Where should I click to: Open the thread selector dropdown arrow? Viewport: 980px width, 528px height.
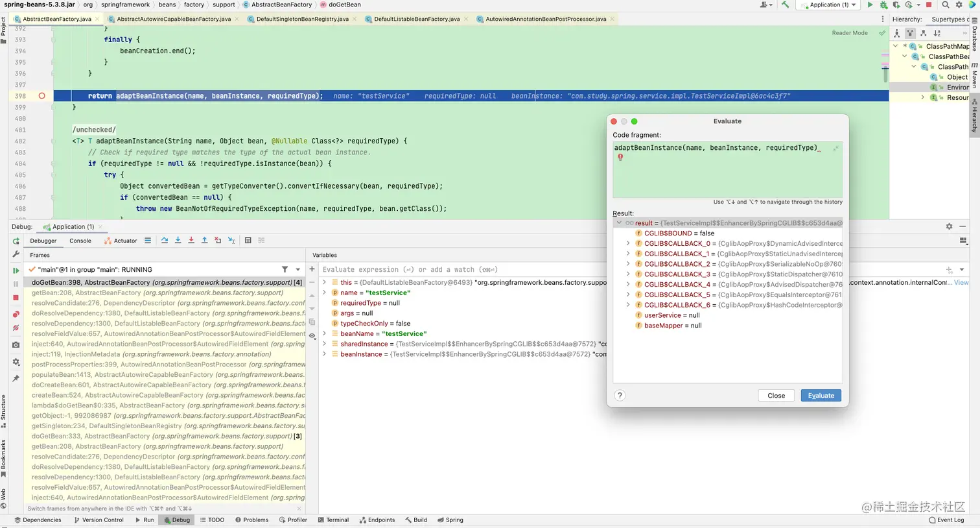coord(298,269)
